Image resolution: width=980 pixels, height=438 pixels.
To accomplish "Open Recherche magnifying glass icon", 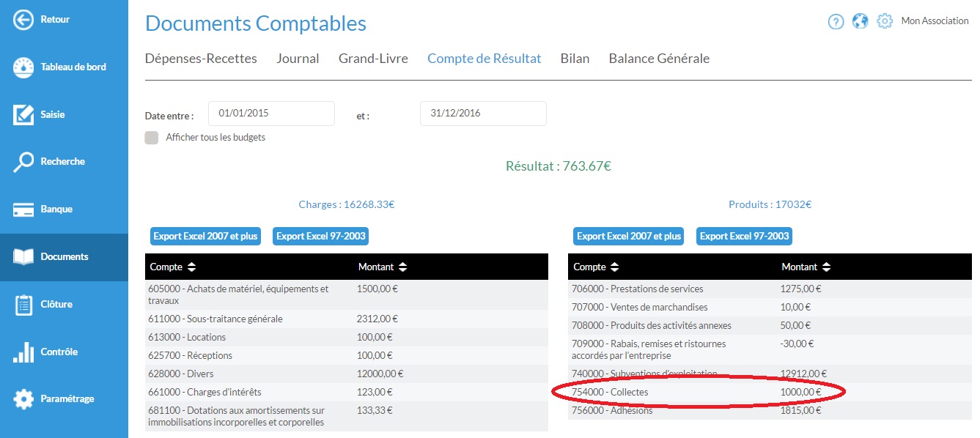I will tap(23, 162).
